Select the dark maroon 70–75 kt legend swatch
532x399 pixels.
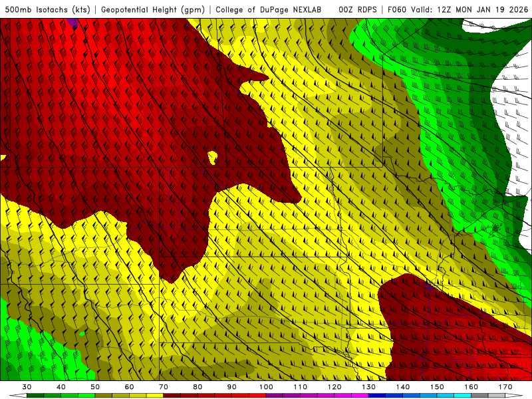click(x=172, y=396)
